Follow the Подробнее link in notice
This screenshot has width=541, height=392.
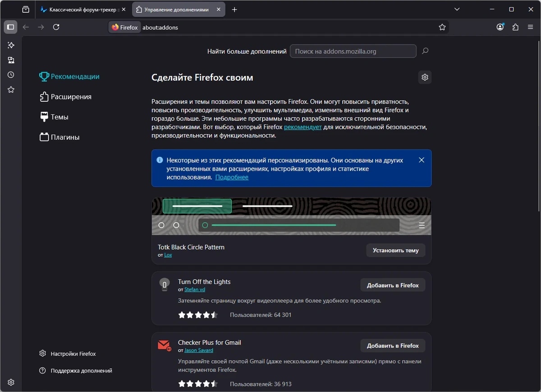[x=232, y=177]
